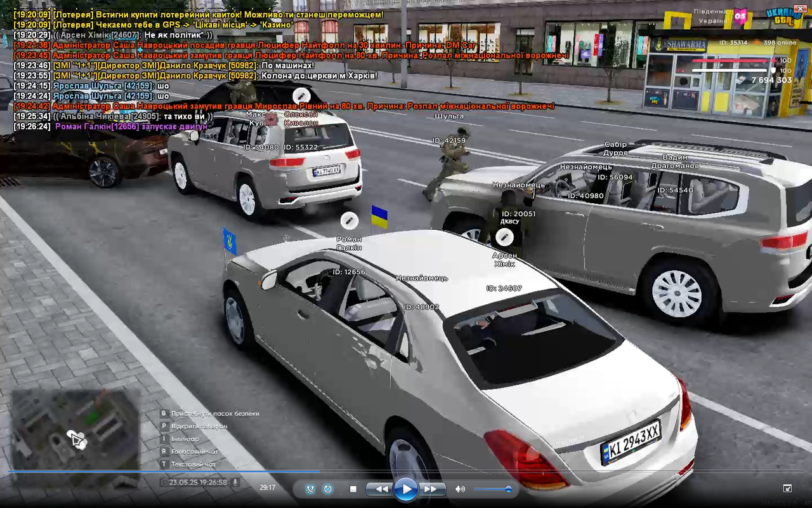Viewport: 812px width, 508px height.
Task: Click the 398 online counter
Action: click(x=780, y=43)
